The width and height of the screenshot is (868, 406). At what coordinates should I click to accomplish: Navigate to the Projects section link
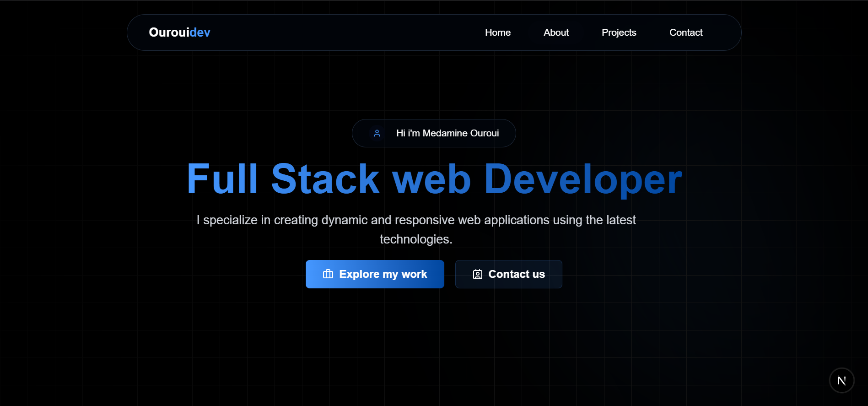619,32
